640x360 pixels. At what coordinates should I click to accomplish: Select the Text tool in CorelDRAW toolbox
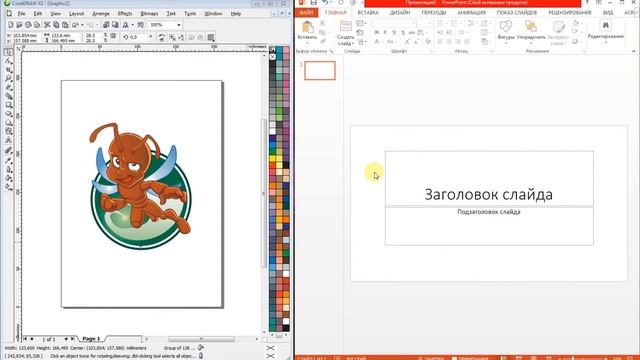pos(8,140)
